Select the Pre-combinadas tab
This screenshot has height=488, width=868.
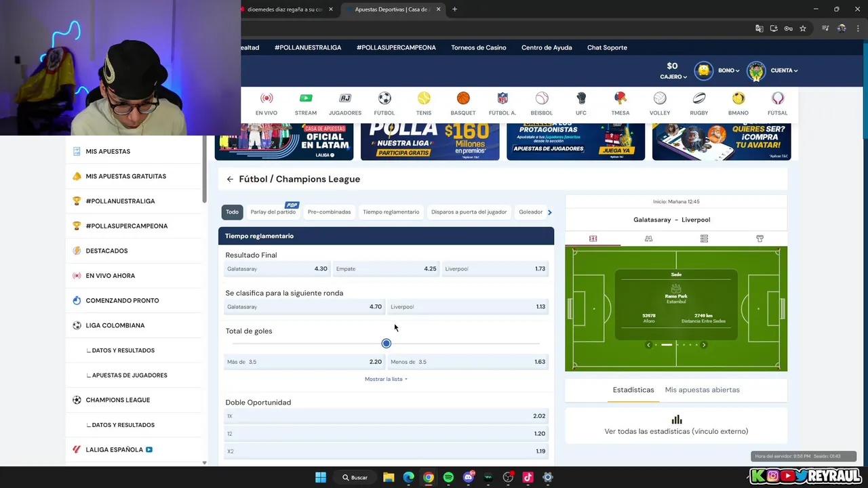pyautogui.click(x=329, y=212)
